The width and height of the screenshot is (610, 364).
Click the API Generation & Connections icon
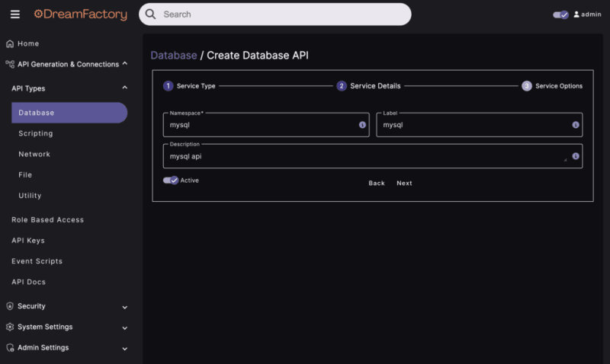pyautogui.click(x=10, y=64)
